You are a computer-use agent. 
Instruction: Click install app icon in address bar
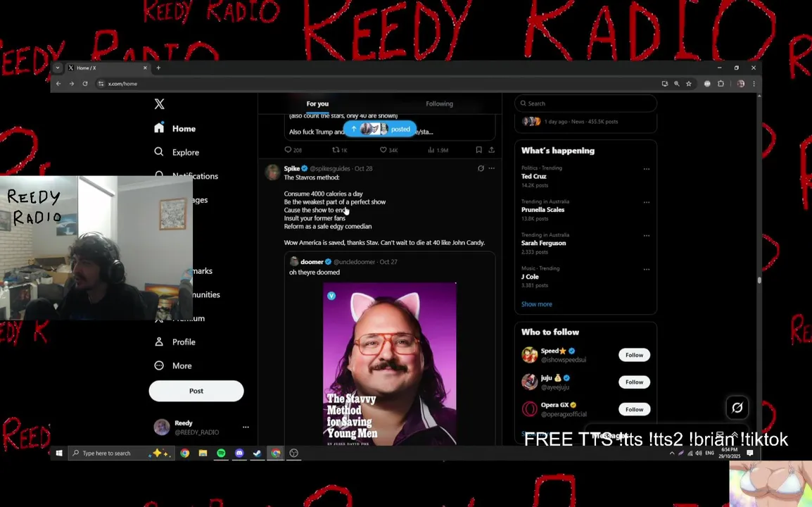coord(665,84)
